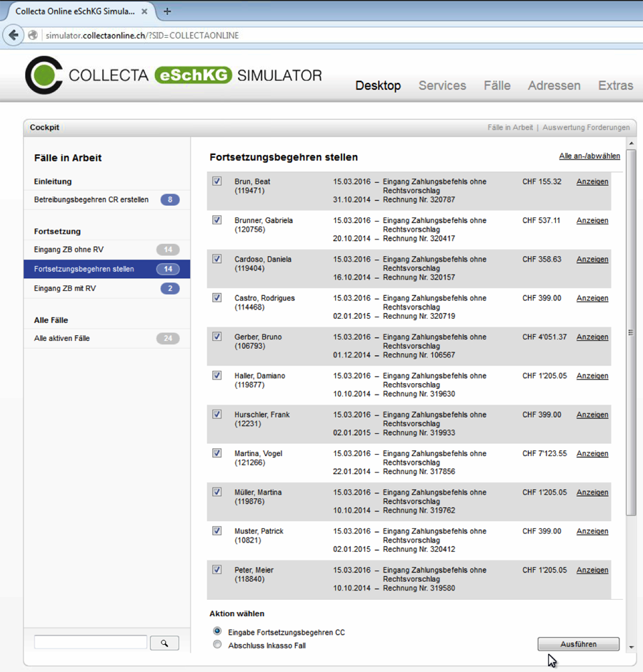
Task: Toggle the Martina, Vogel checkbox
Action: (x=217, y=453)
